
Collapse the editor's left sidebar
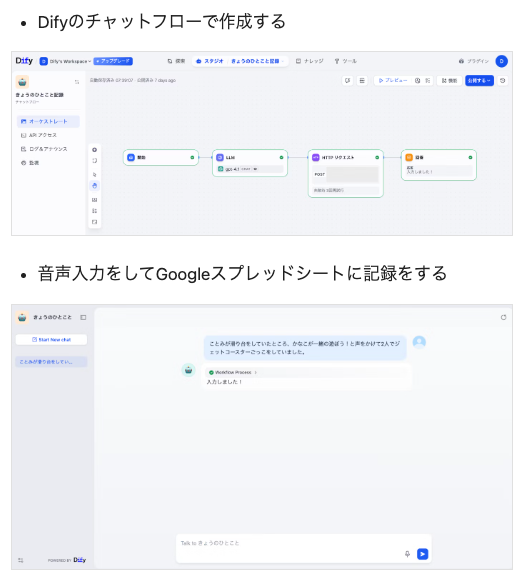pyautogui.click(x=77, y=82)
